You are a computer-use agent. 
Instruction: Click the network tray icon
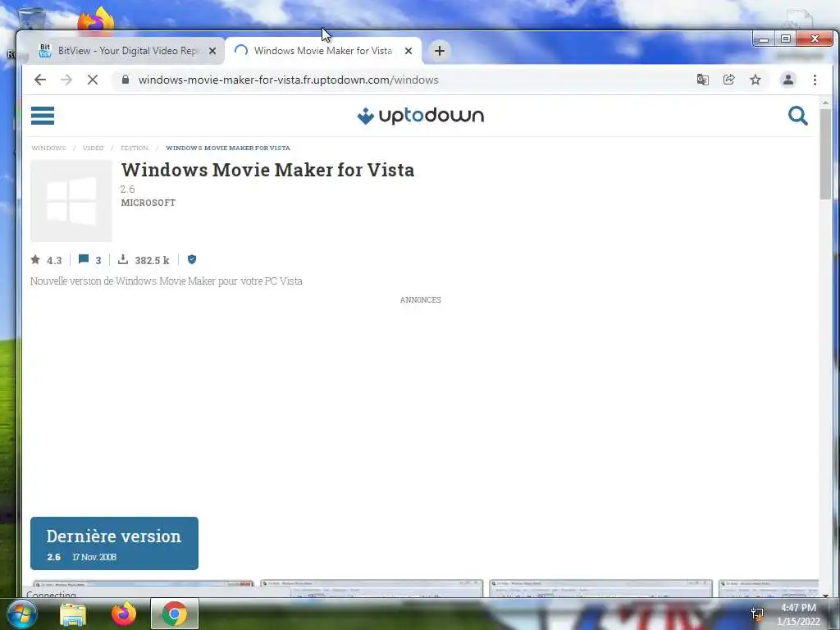tap(756, 614)
